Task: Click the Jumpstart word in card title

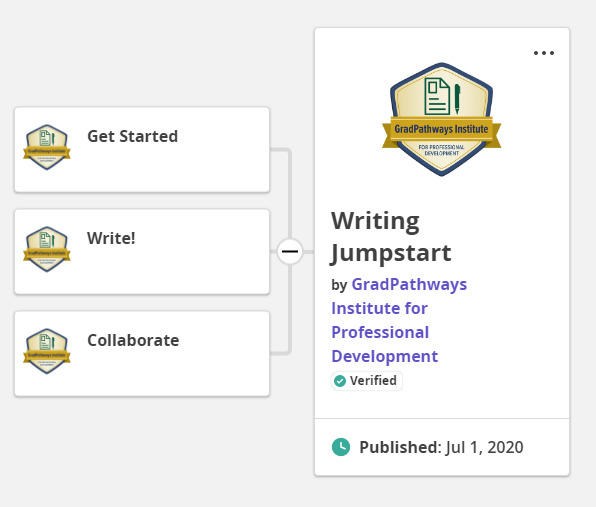Action: coord(391,253)
